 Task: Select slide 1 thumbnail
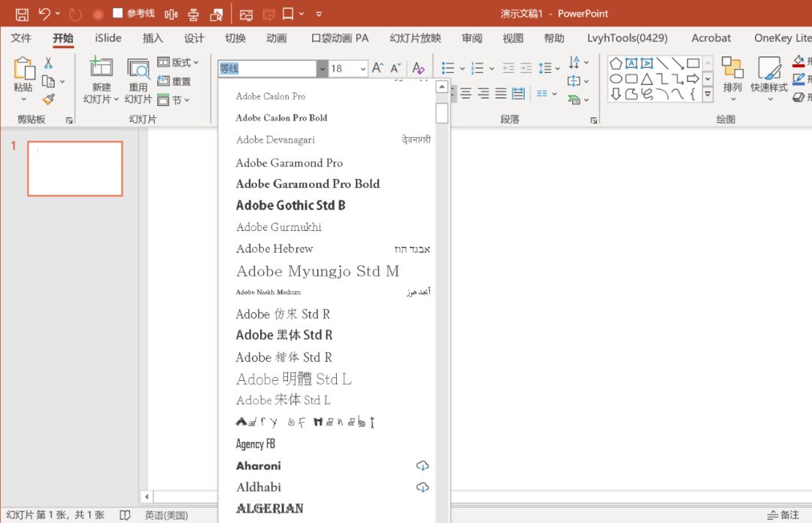click(x=75, y=169)
